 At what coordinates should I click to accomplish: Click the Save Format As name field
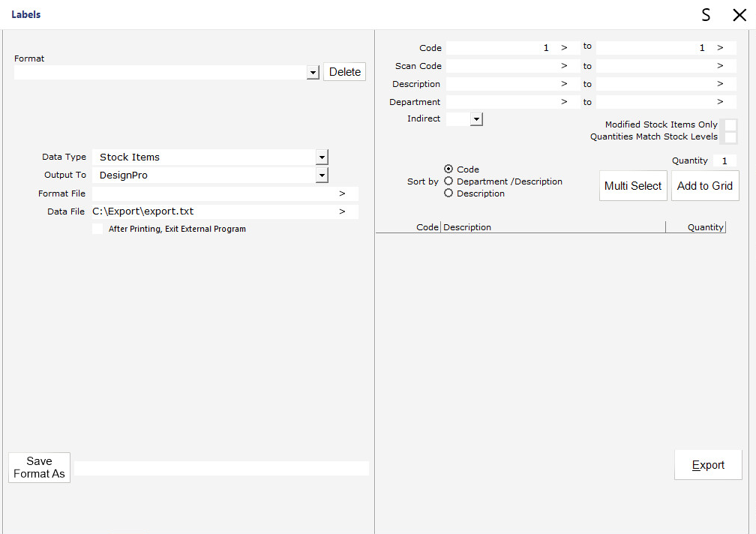(x=222, y=469)
